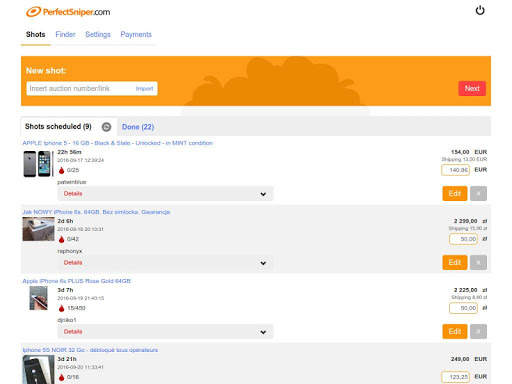The height and width of the screenshot is (384, 512).
Task: Click time remaining '3d 7h'
Action: (x=65, y=290)
